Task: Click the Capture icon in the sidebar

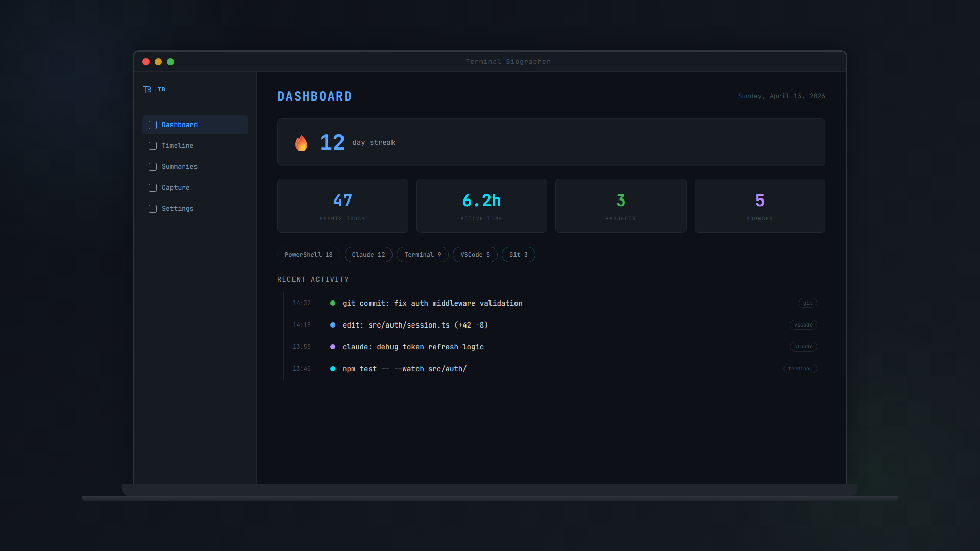Action: [152, 188]
